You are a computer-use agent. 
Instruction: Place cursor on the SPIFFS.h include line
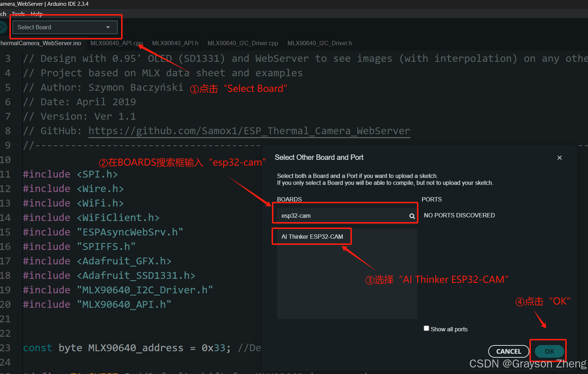tap(108, 247)
